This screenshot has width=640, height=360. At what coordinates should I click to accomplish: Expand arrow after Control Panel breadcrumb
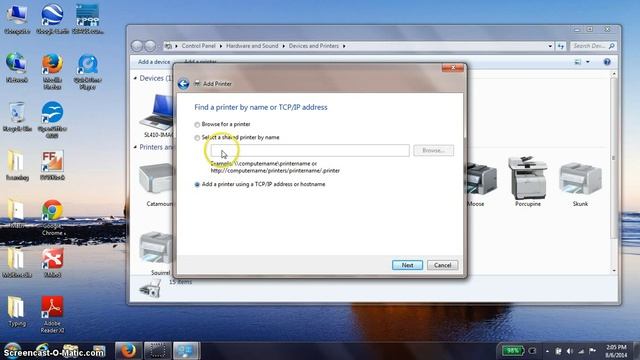point(221,46)
